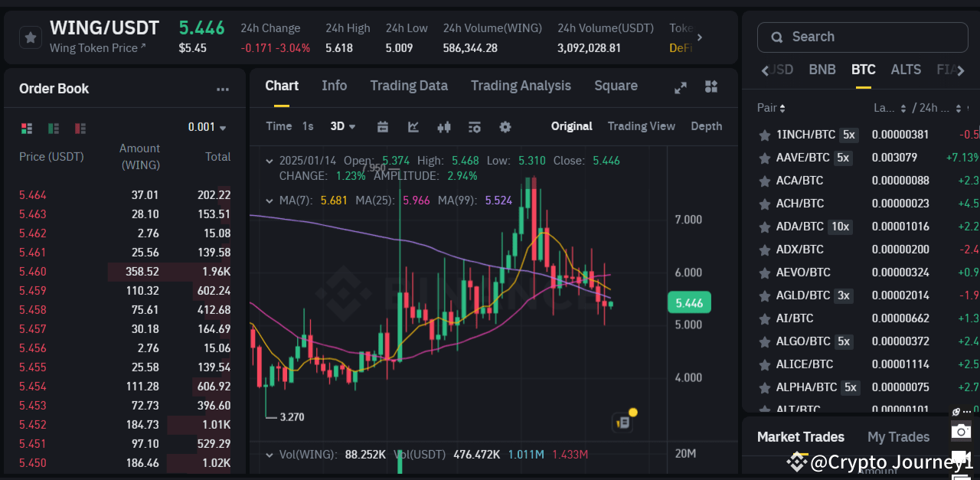The image size is (980, 480).
Task: Open the Order Book three-dot menu icon
Action: [x=222, y=89]
